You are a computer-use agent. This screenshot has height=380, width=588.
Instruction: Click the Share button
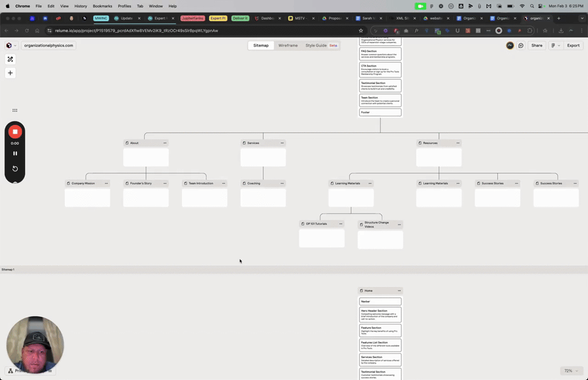pos(536,45)
